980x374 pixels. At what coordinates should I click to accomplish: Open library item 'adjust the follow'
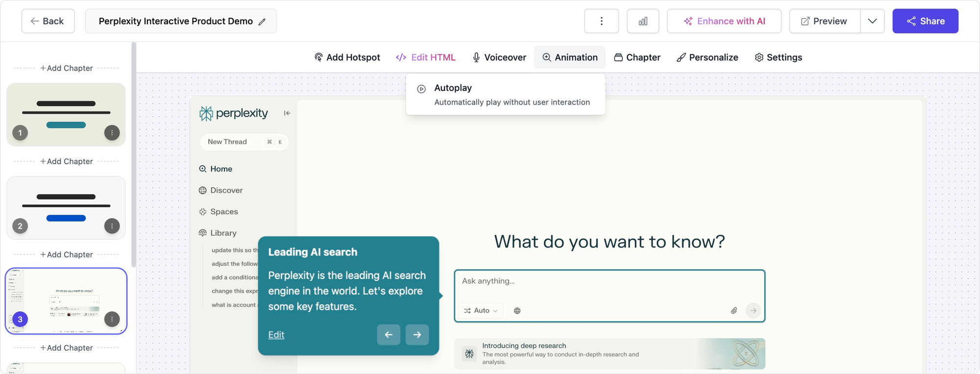click(234, 264)
